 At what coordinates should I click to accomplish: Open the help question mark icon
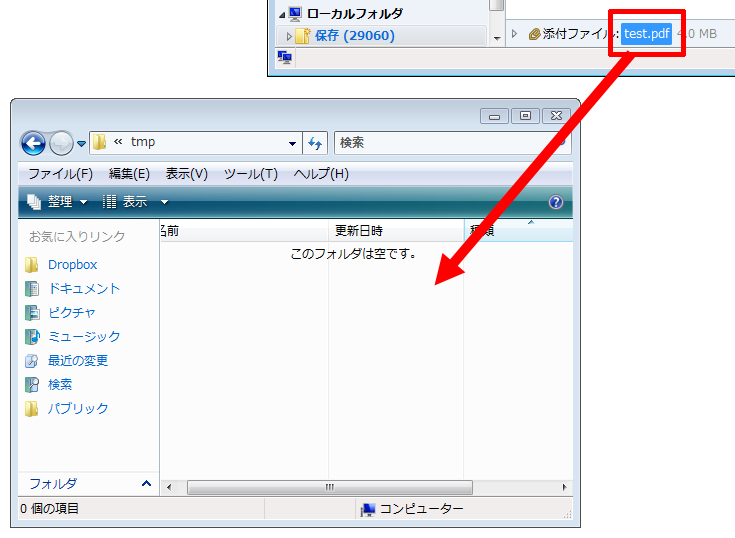(x=556, y=202)
